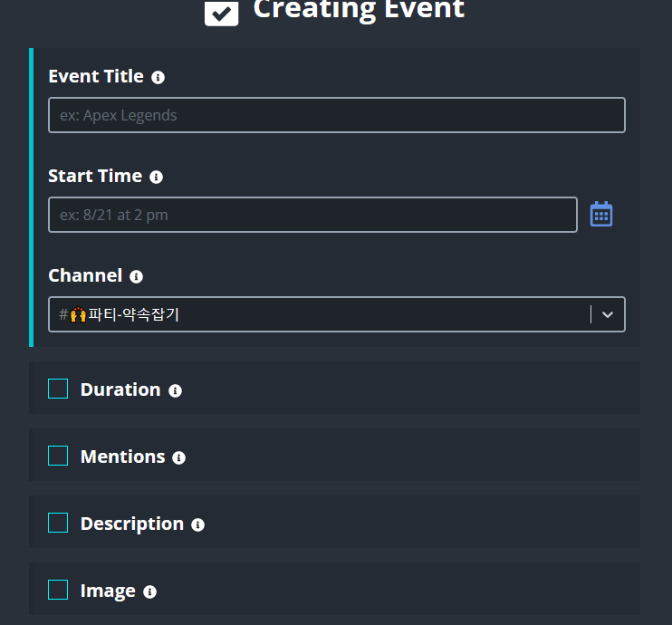Enable the Description checkbox
The image size is (672, 625).
click(58, 523)
